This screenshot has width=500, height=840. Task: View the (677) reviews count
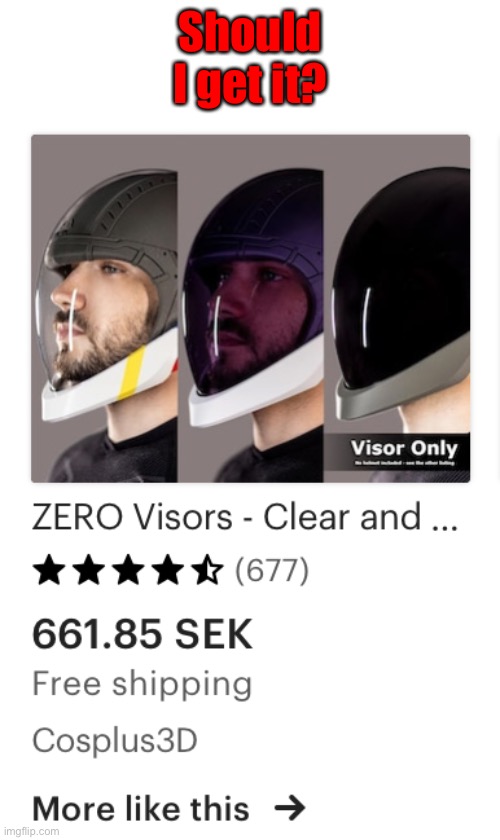(272, 570)
